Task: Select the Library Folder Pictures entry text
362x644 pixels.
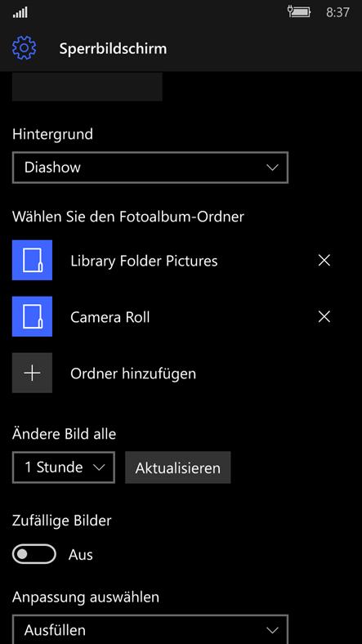Action: [x=144, y=262]
